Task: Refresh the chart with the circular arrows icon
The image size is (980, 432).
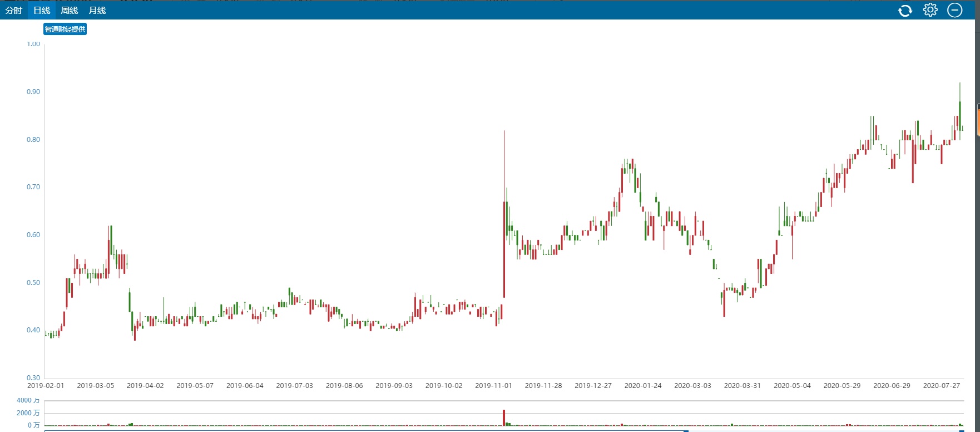Action: tap(905, 11)
